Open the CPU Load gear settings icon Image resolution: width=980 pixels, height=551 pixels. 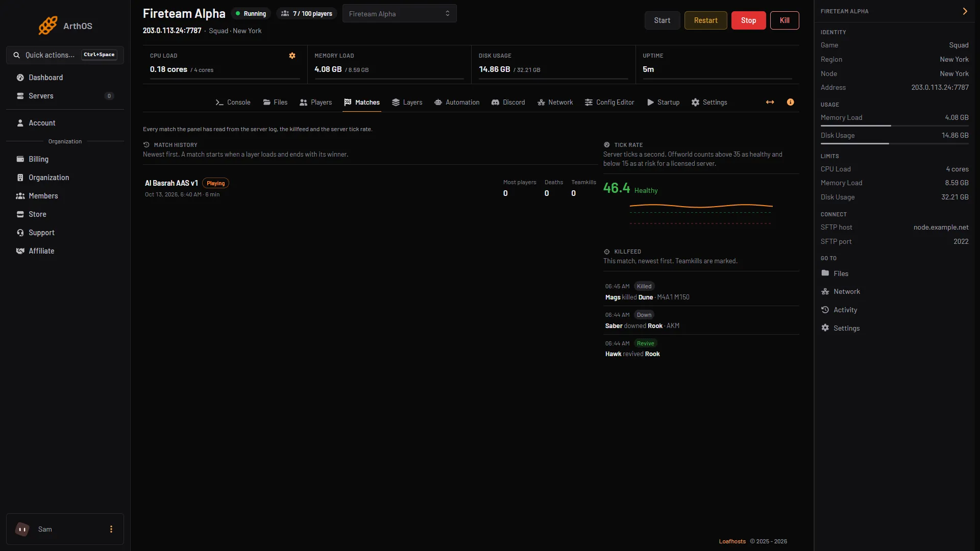pos(292,56)
